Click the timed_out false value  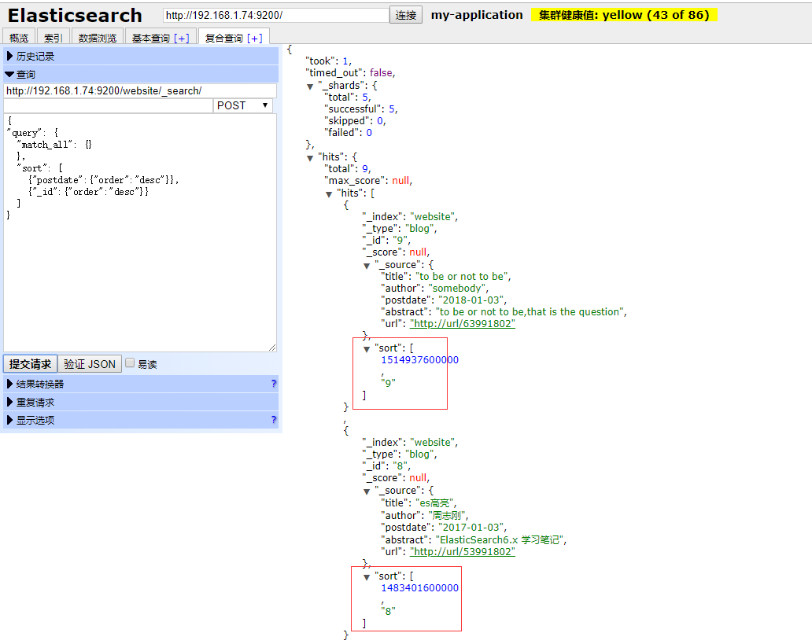[x=381, y=73]
